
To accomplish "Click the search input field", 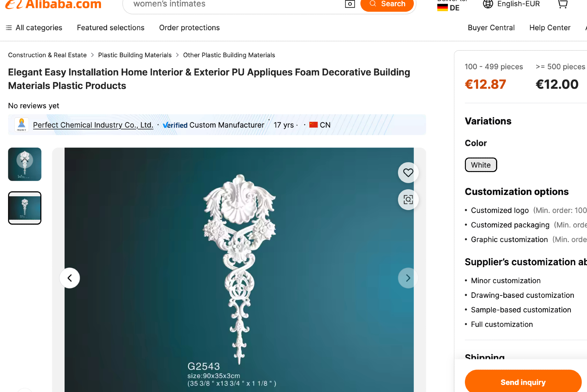I will click(x=235, y=4).
